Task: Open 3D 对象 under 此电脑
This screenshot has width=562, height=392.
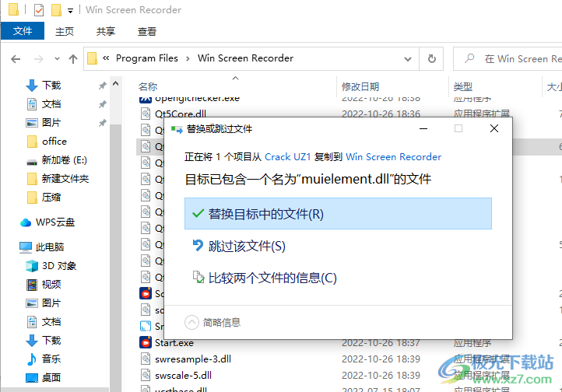Action: (59, 266)
